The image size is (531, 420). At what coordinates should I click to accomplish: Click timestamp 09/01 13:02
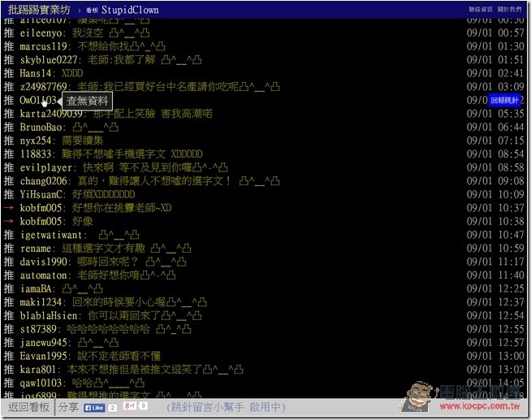[495, 370]
